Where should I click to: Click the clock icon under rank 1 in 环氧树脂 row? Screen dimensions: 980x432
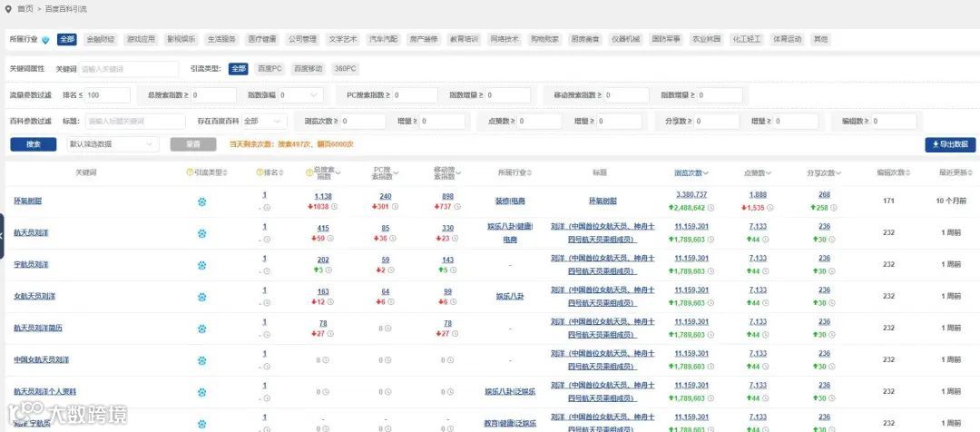click(267, 207)
